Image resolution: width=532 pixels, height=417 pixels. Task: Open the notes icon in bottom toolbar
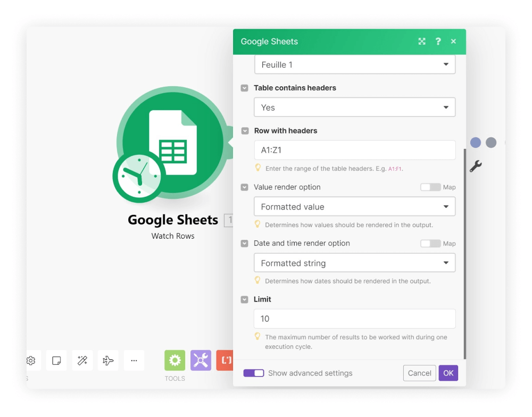56,360
